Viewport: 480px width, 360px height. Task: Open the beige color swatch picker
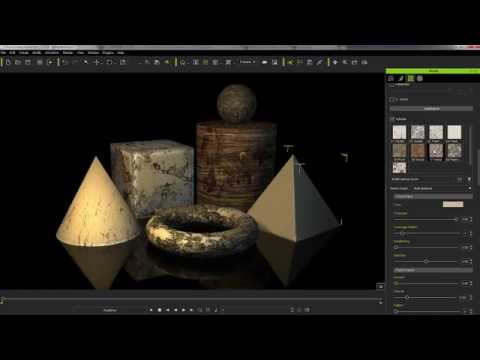[x=453, y=204]
